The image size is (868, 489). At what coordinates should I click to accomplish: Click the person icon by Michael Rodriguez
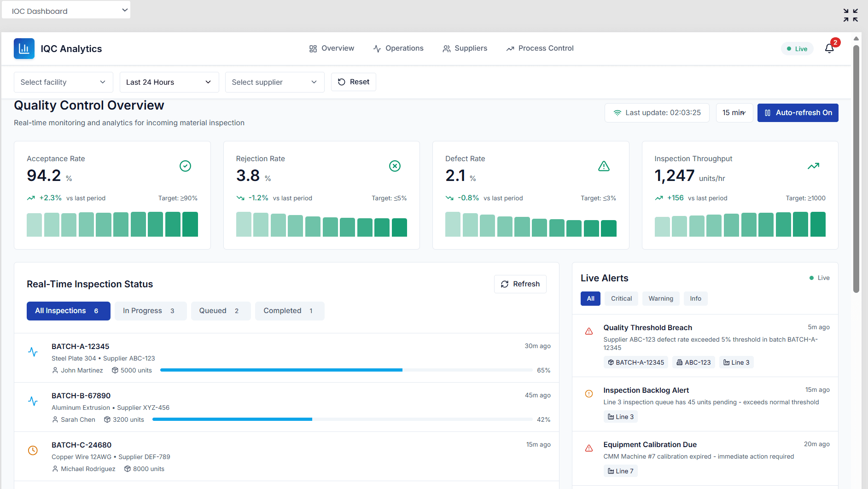(55, 469)
